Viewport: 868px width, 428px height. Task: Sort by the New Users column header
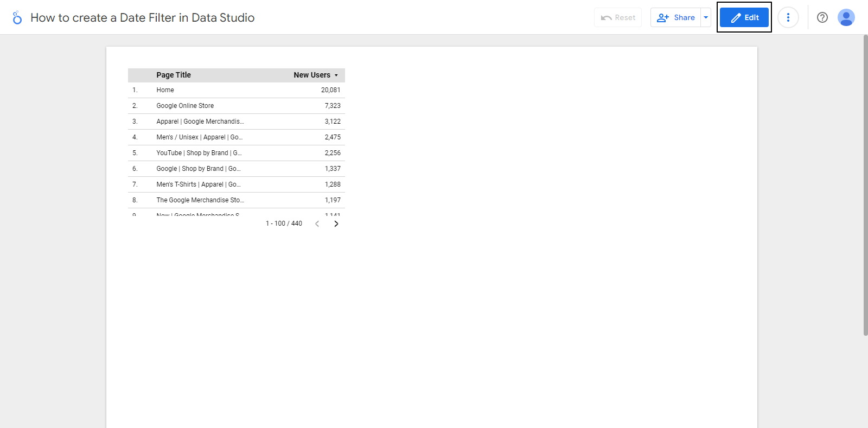click(x=312, y=75)
